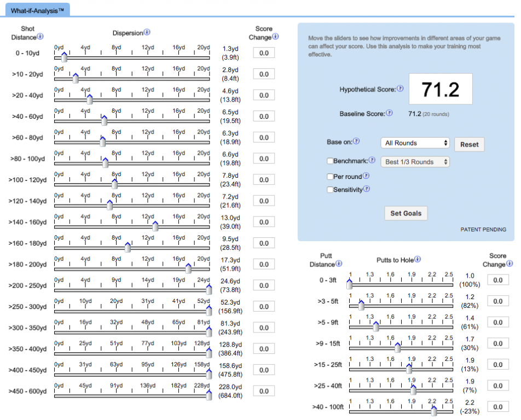Viewport: 521px width, 420px height.
Task: Click the '228.0yd' dispersion value
Action: (x=230, y=387)
